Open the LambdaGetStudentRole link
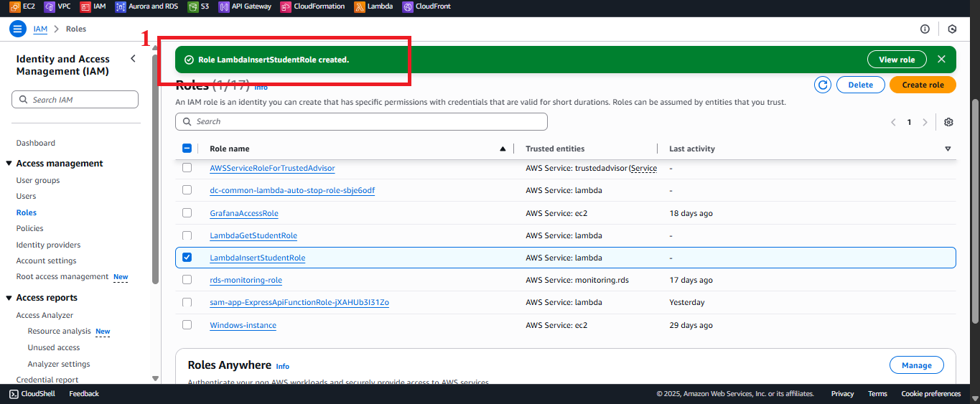The height and width of the screenshot is (404, 980). (x=253, y=235)
